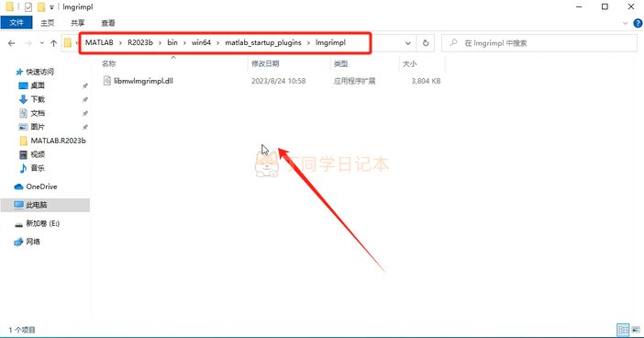Click the bin breadcrumb segment
644x338 pixels.
point(172,42)
